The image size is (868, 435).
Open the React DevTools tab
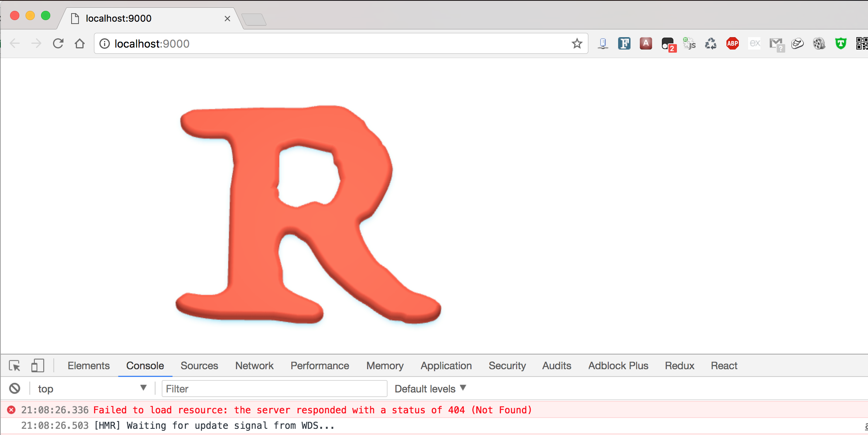[724, 366]
